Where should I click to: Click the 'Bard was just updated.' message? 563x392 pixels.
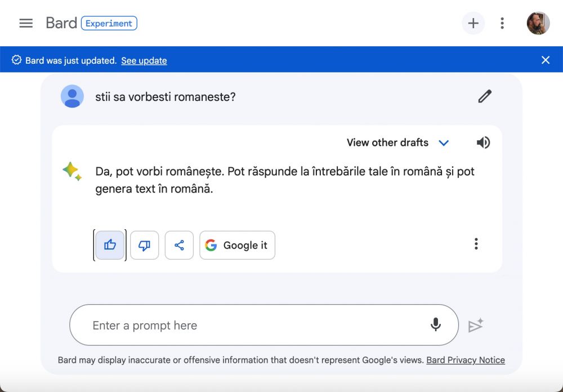click(x=71, y=60)
